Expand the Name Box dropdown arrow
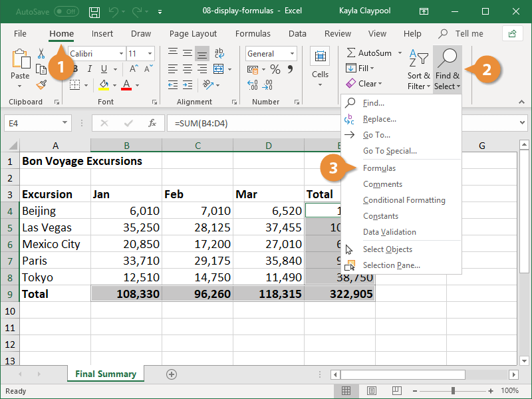Screen dimensions: 532x399 65,123
